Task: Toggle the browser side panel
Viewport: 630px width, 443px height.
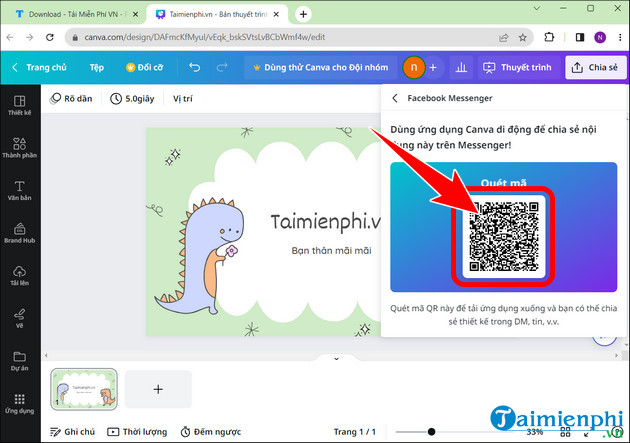Action: pos(580,37)
